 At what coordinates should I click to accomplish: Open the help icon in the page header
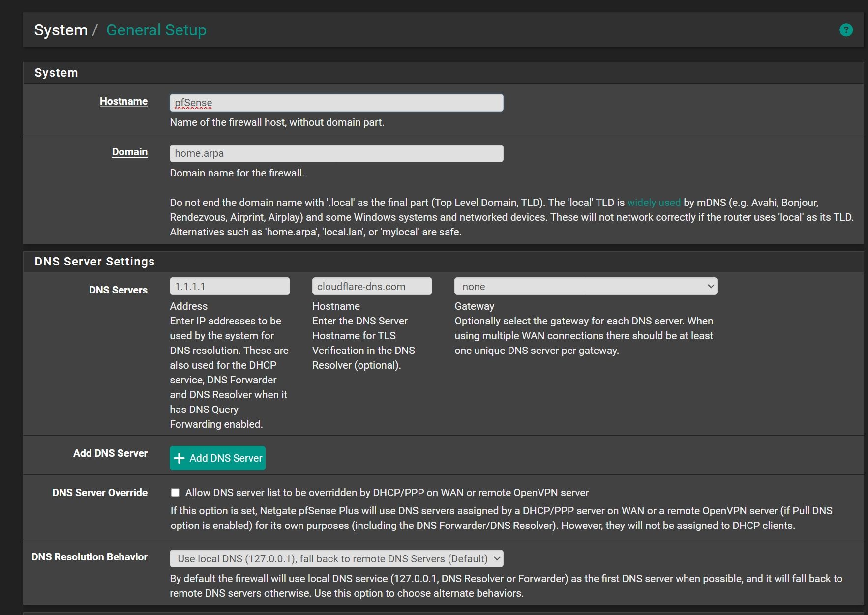[846, 30]
